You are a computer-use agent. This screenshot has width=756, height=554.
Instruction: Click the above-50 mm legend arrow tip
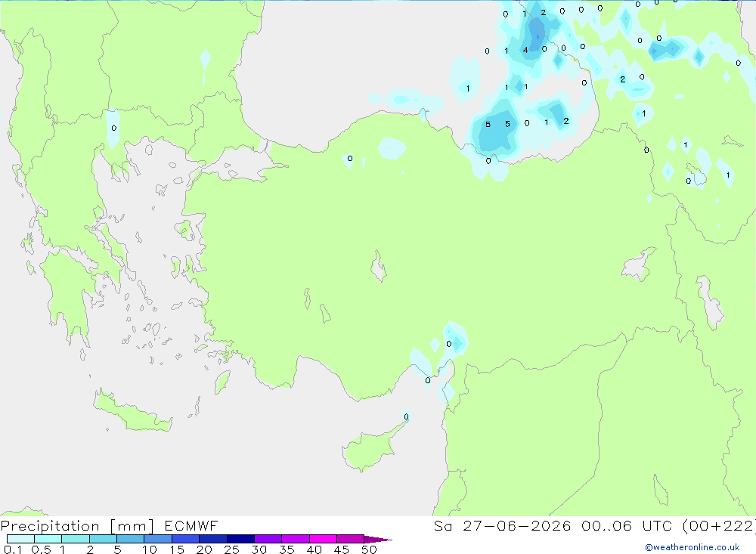click(378, 539)
